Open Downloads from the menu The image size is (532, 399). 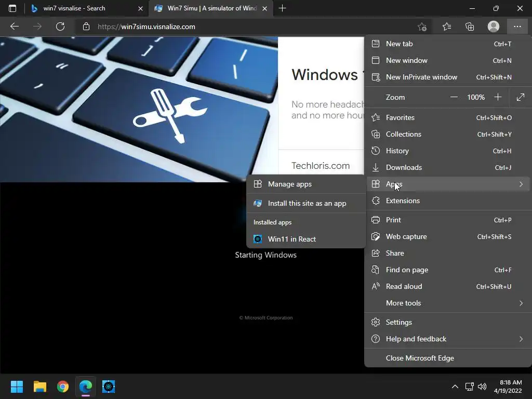click(448, 167)
